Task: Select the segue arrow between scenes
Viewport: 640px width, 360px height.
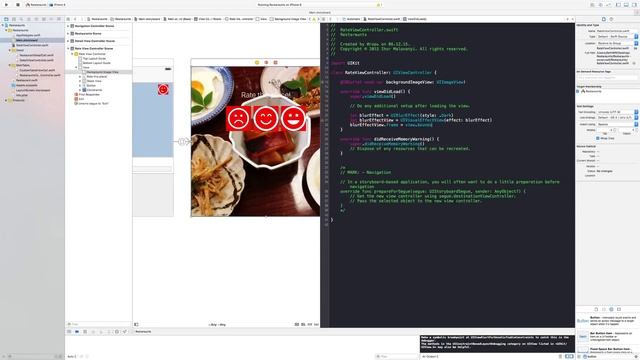Action: 182,141
